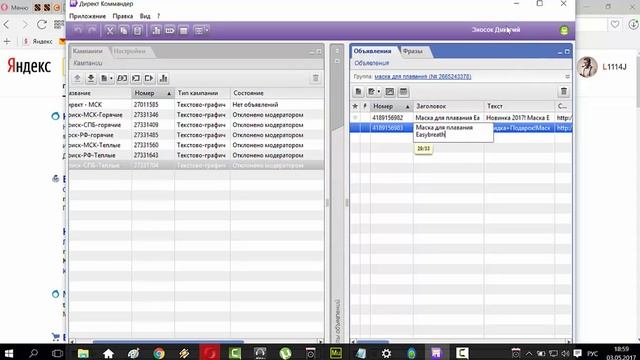Select campaign row numbered 27331643
The height and width of the screenshot is (360, 640).
[x=196, y=156]
